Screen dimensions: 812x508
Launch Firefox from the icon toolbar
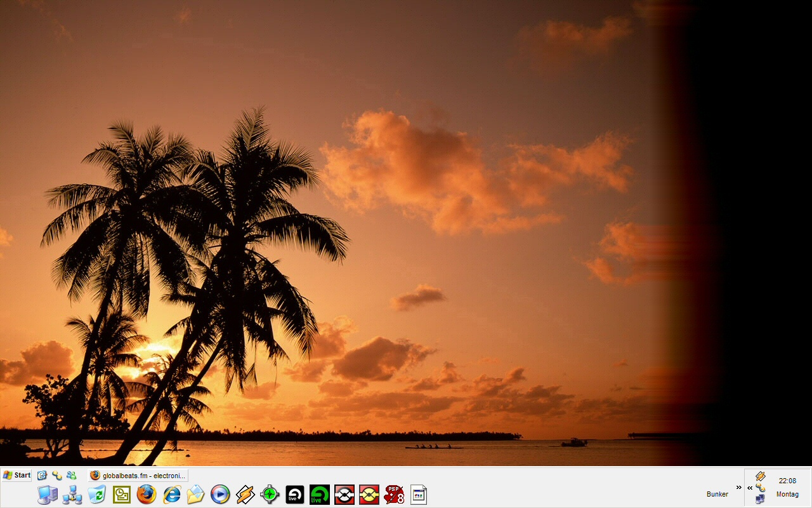pyautogui.click(x=147, y=495)
